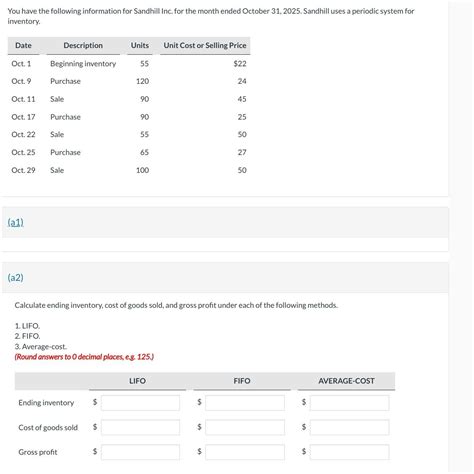Focus the Average-cost gross profit input
Viewport: 474px width, 474px height.
(349, 452)
